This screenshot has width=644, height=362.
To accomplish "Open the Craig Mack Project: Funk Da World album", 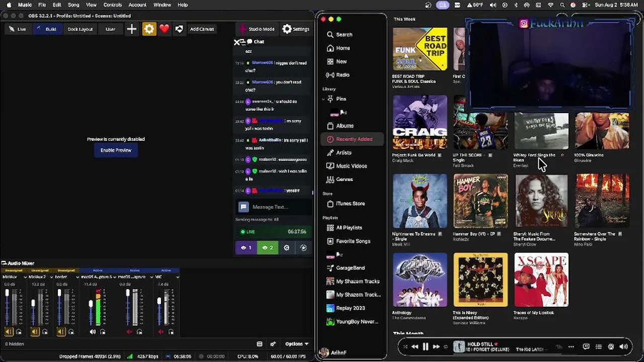I will point(420,122).
